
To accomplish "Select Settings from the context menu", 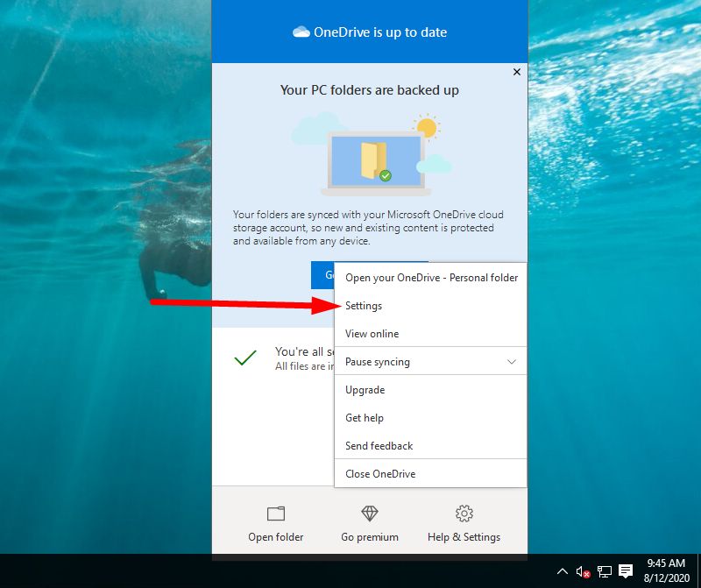I will point(364,306).
